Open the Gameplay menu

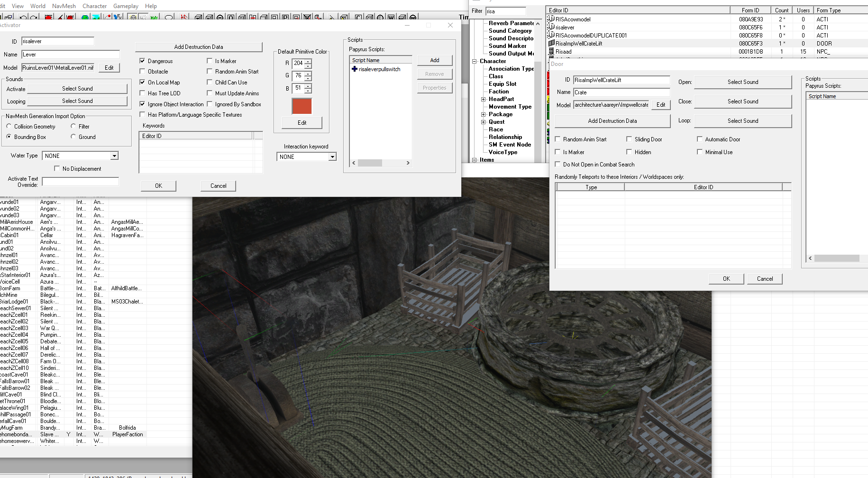[x=126, y=6]
